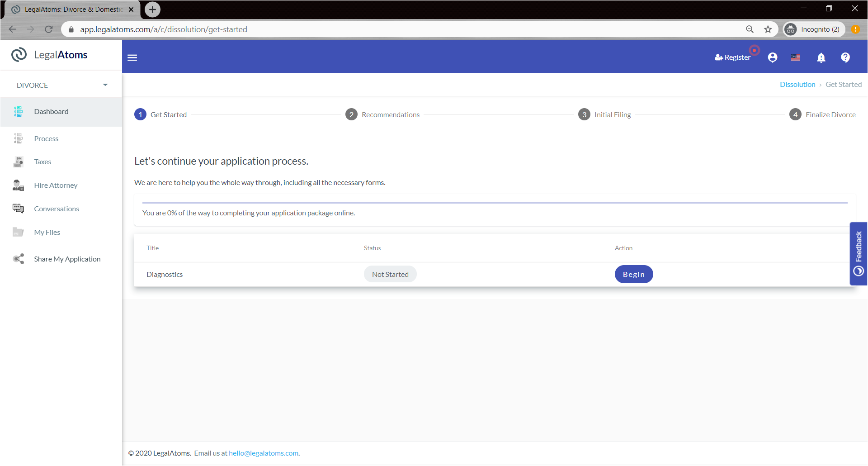Viewport: 868px width, 466px height.
Task: Click the Hire Attorney person icon
Action: 18,185
